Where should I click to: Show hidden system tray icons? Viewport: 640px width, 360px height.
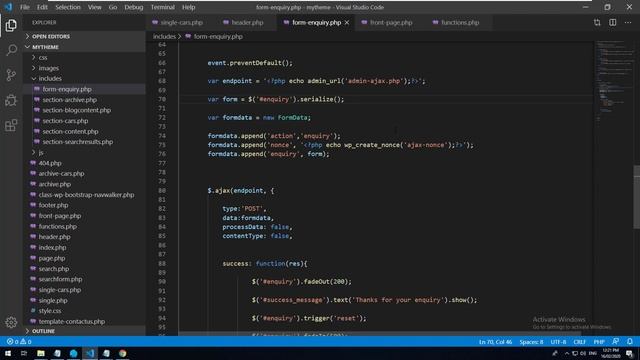tap(567, 353)
